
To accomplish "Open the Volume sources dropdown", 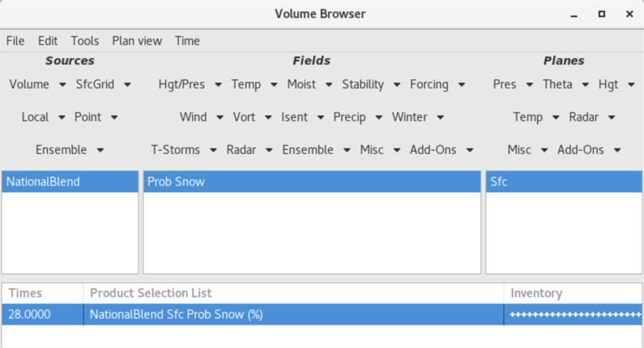I will [37, 84].
